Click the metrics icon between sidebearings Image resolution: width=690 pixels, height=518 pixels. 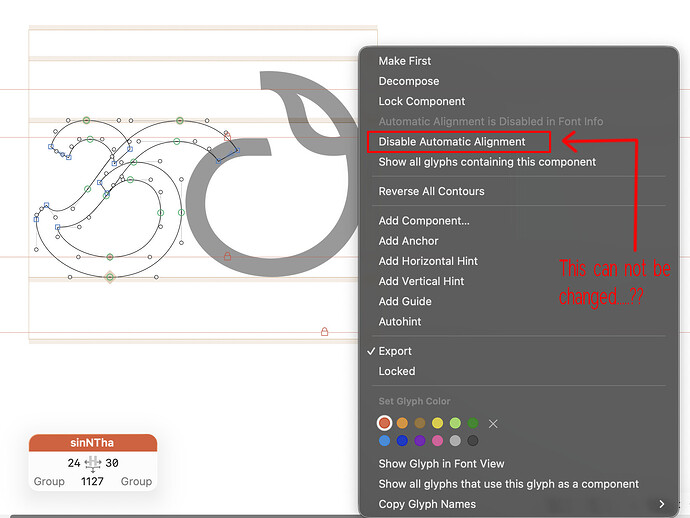pos(93,463)
